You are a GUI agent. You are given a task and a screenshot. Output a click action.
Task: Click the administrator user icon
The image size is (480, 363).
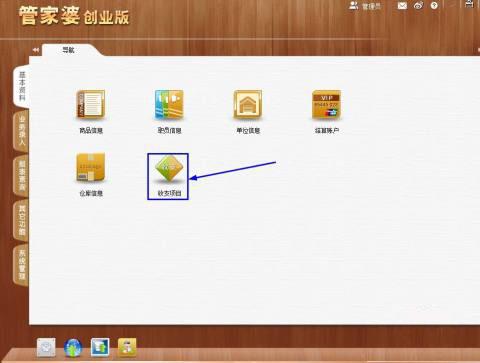click(353, 6)
